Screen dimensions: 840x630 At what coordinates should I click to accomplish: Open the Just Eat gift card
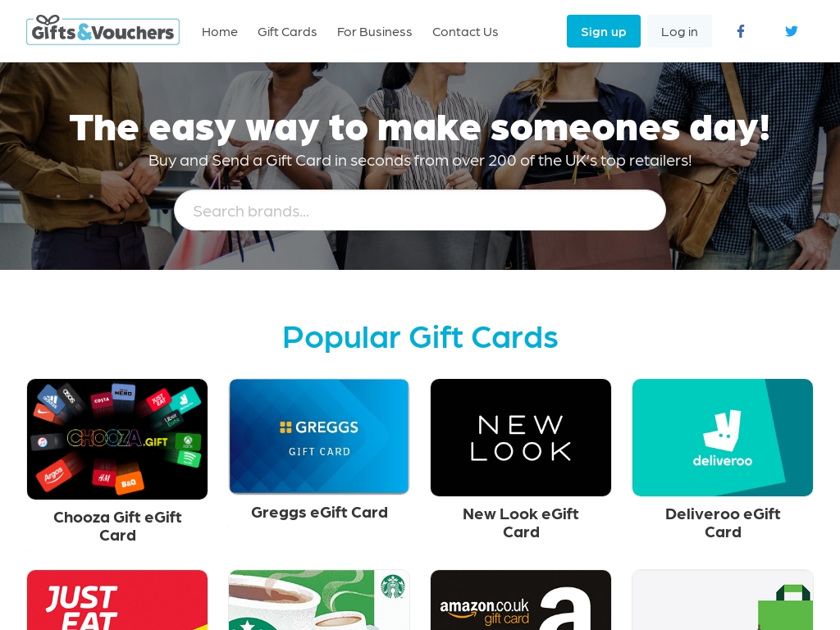pos(117,600)
